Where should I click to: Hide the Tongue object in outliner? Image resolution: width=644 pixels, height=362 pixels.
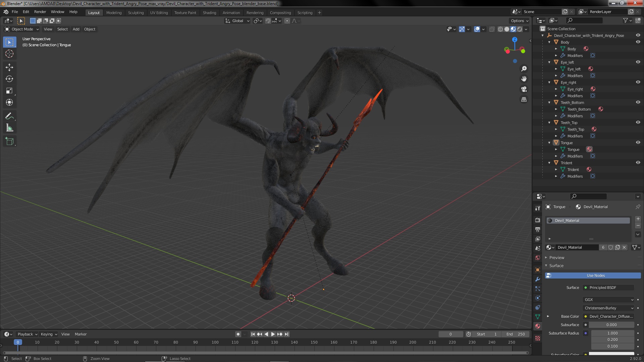638,142
